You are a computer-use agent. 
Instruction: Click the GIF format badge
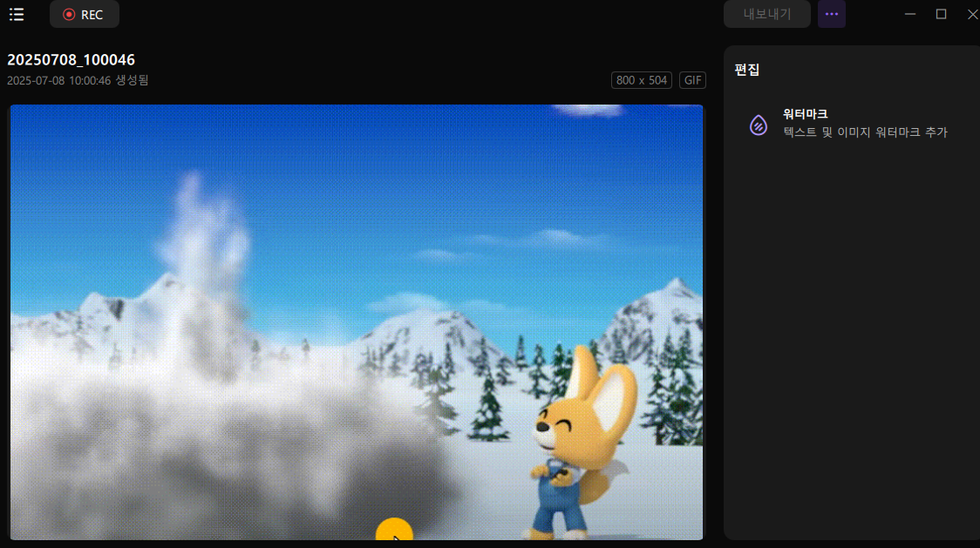tap(692, 80)
